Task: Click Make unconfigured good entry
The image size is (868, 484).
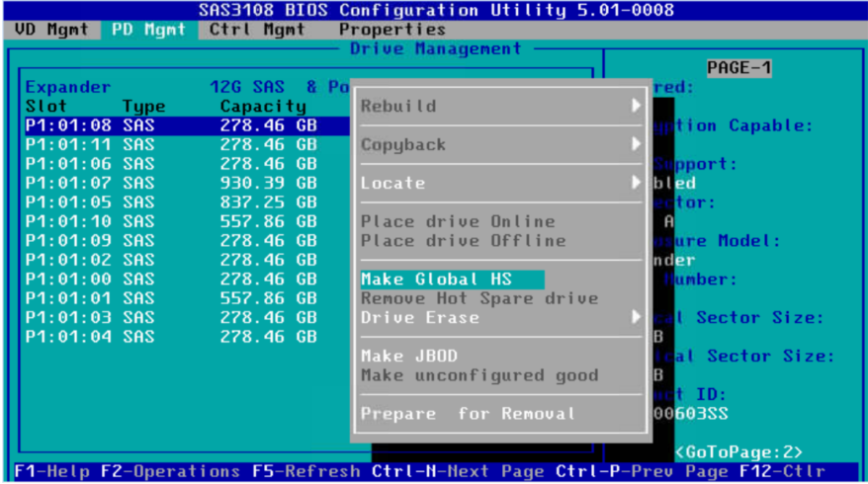Action: (x=478, y=375)
